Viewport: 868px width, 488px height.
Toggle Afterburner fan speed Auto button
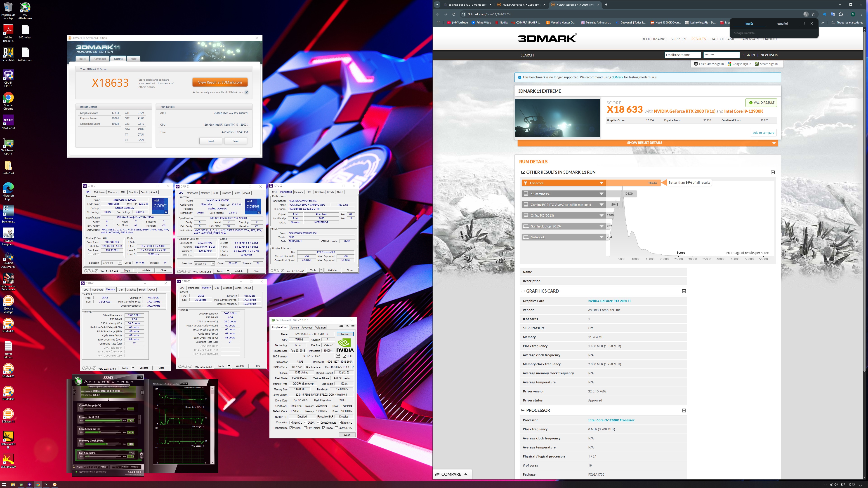pyautogui.click(x=132, y=453)
